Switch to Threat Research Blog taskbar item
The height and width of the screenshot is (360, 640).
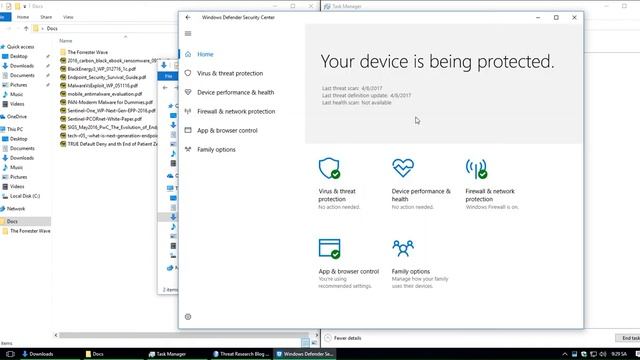(241, 354)
